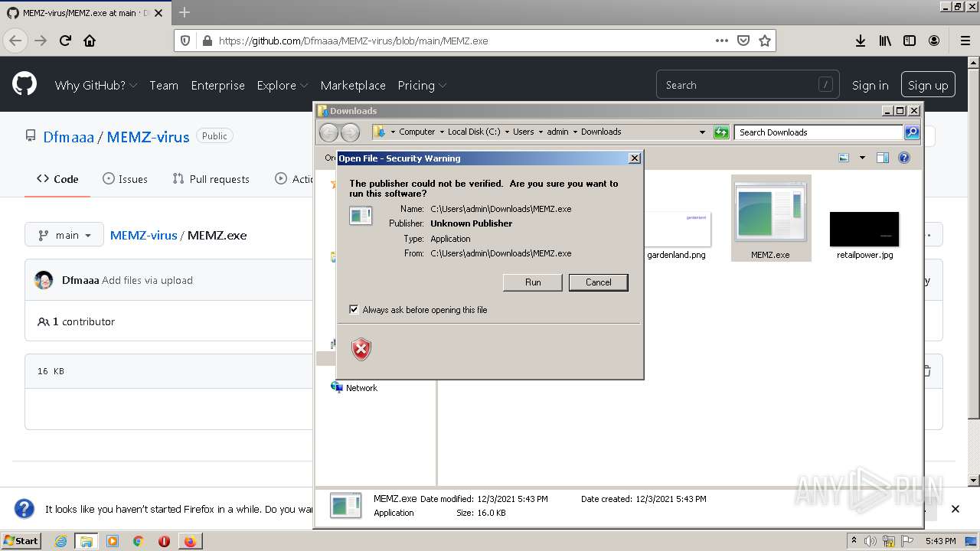Screen dimensions: 980x551
Task: Open MEMZ-virus repository title link
Action: 148,137
